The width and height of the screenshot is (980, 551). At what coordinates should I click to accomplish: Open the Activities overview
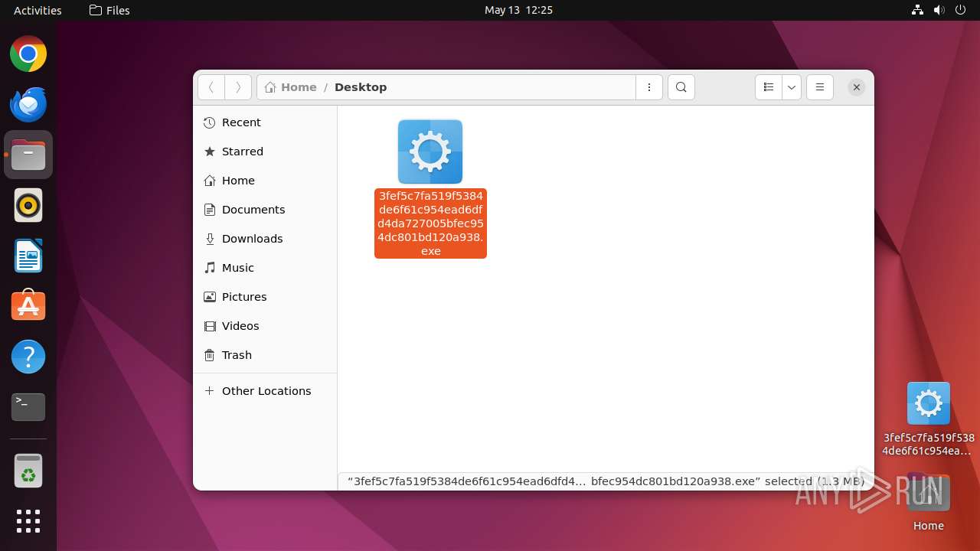coord(38,10)
